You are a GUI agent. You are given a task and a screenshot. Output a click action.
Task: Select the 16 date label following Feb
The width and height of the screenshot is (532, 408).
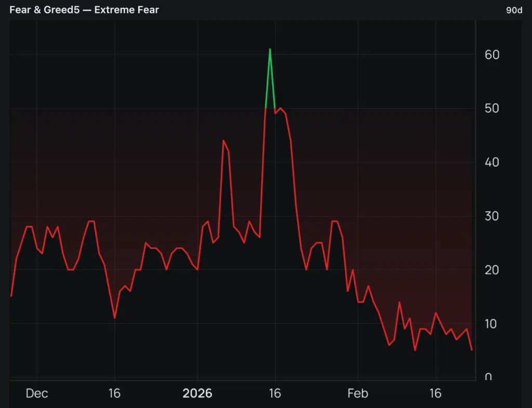pos(435,393)
